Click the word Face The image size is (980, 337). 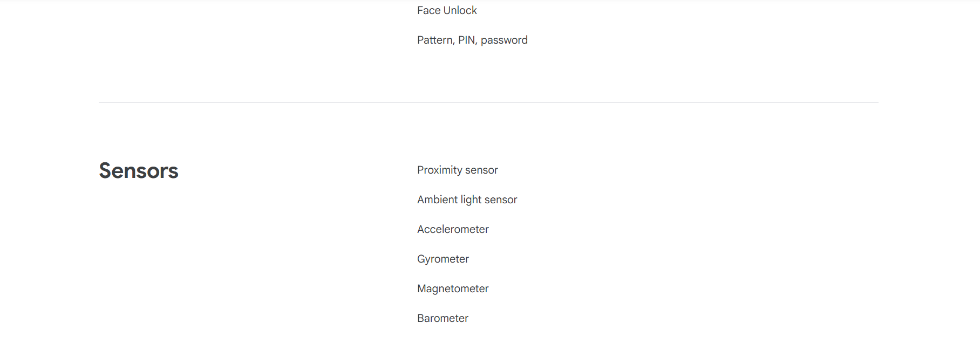click(x=428, y=10)
